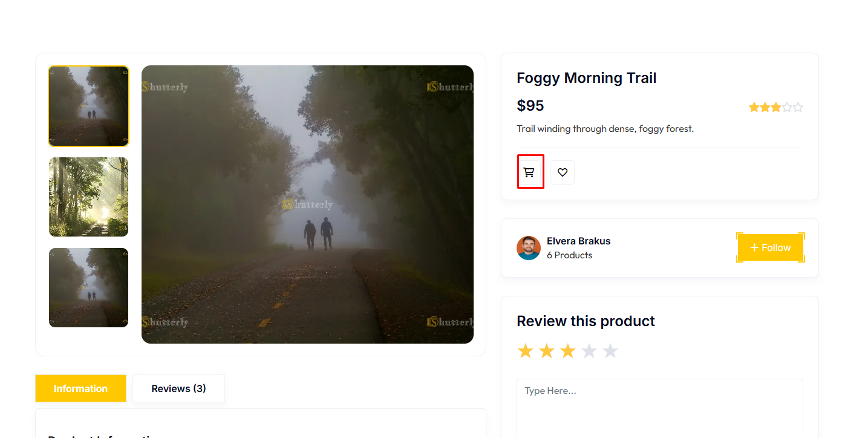Open the main Foggy Morning Trail image

[307, 204]
